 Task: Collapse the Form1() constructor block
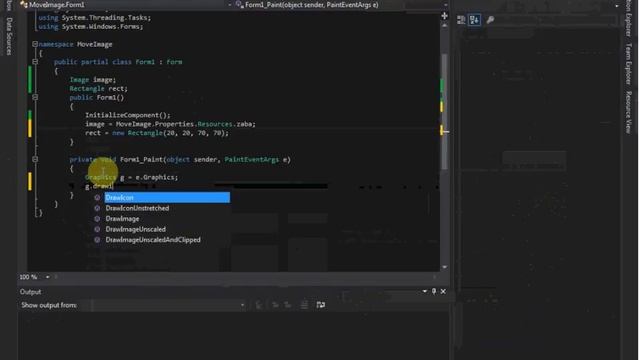click(x=35, y=98)
